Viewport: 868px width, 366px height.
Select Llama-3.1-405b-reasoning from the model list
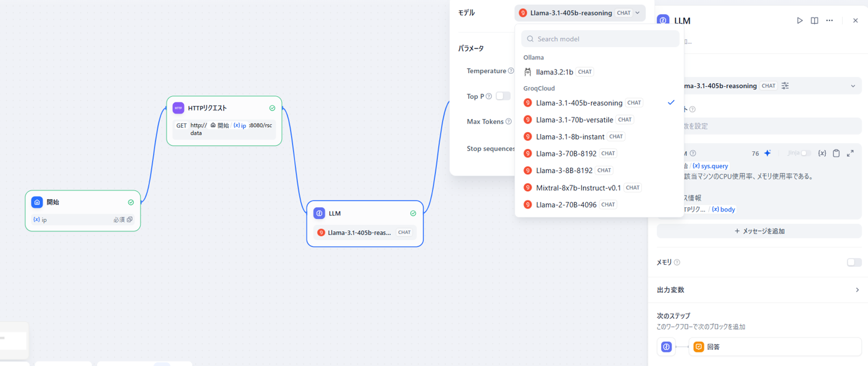(x=600, y=103)
